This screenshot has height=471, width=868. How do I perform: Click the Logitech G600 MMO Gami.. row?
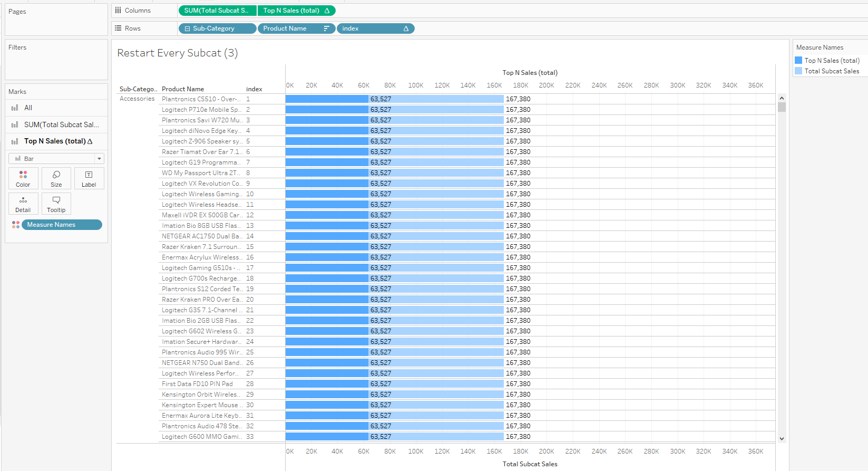pos(202,437)
